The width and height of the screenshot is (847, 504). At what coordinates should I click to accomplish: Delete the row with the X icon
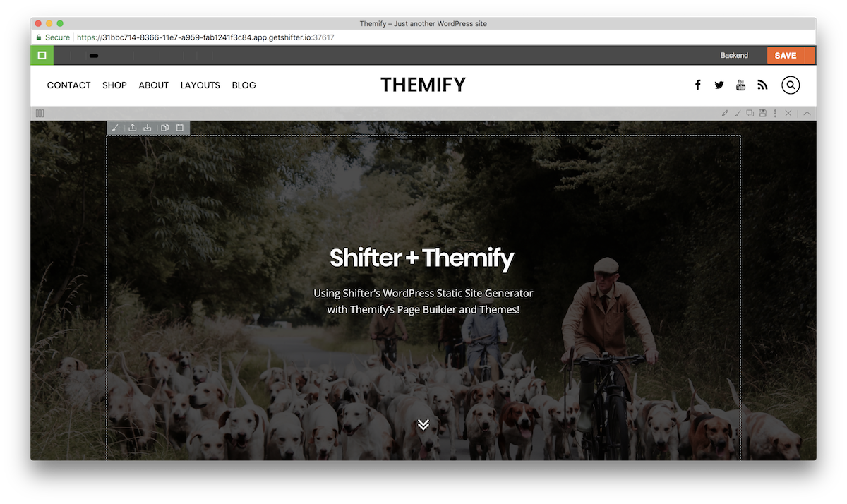(x=788, y=113)
